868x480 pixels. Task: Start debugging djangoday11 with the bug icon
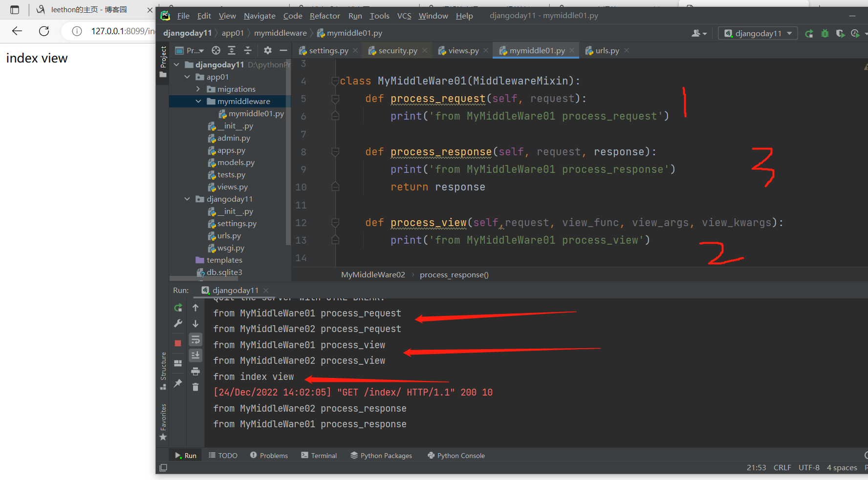tap(825, 34)
